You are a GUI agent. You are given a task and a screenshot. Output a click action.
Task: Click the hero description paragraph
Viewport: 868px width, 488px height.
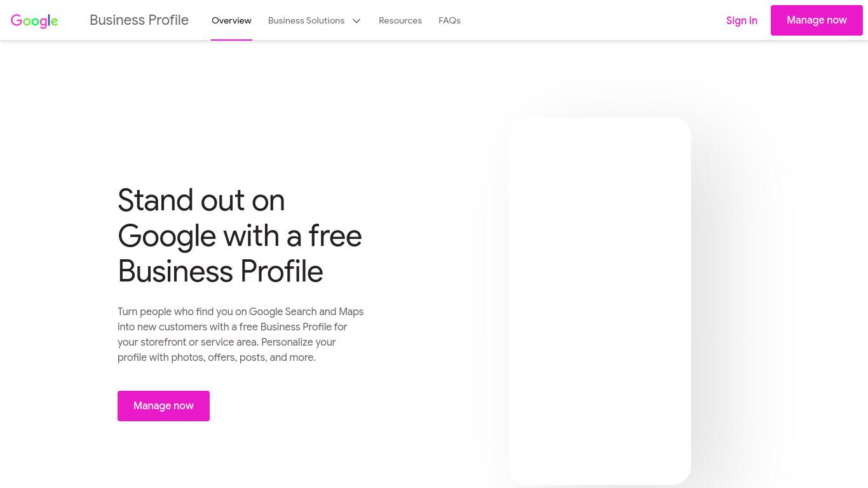pos(241,335)
